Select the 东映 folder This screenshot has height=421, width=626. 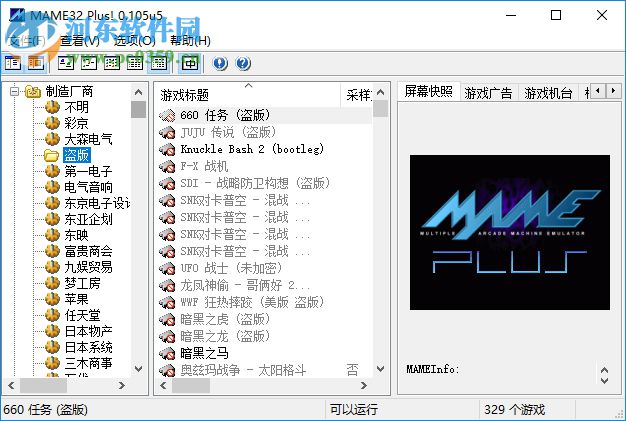click(x=77, y=235)
